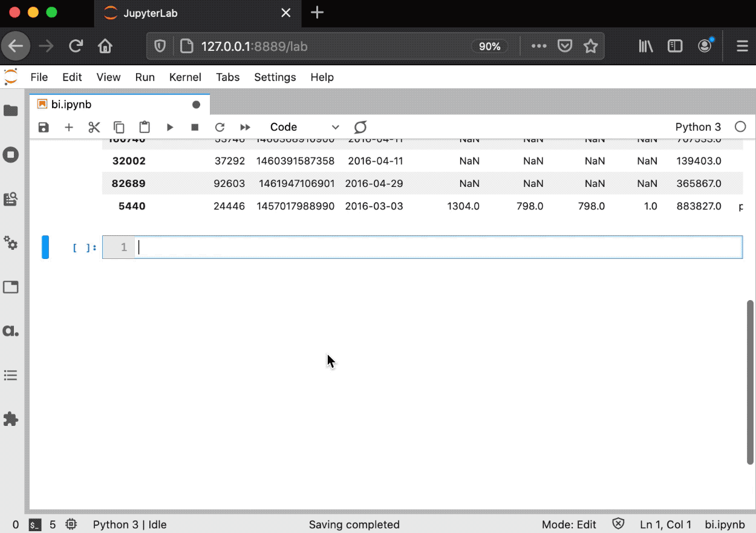Save the notebook with disk icon
Image resolution: width=756 pixels, height=533 pixels.
[x=44, y=127]
